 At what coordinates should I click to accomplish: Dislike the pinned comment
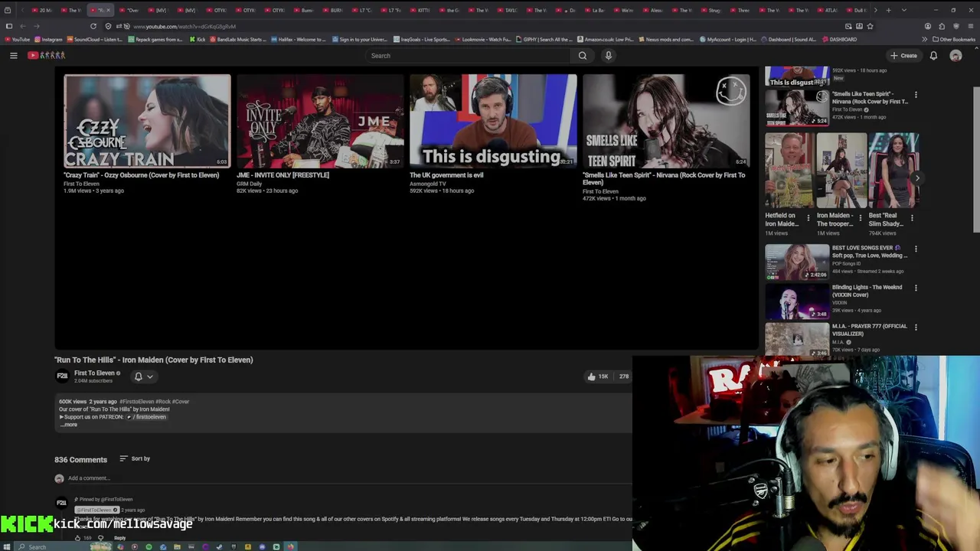pyautogui.click(x=100, y=538)
